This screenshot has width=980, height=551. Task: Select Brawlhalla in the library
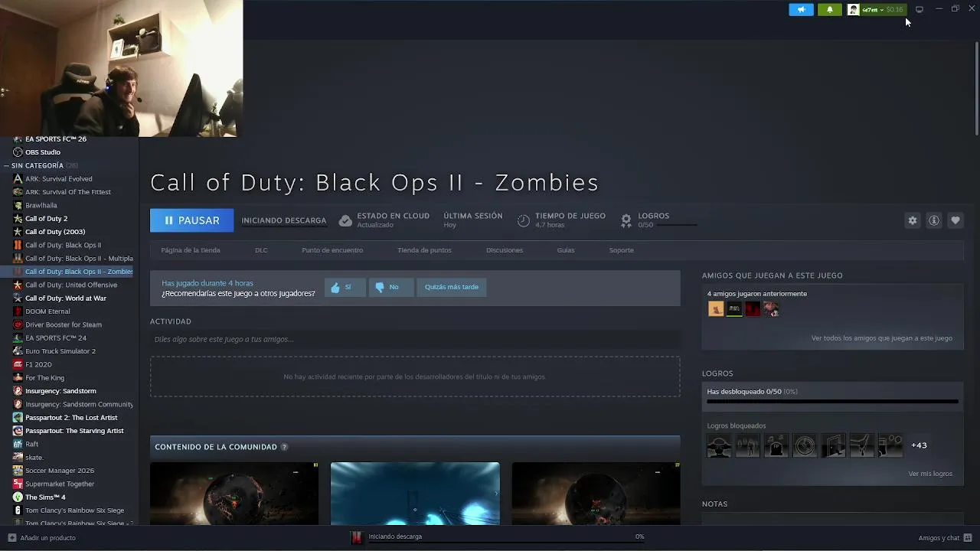(x=41, y=205)
